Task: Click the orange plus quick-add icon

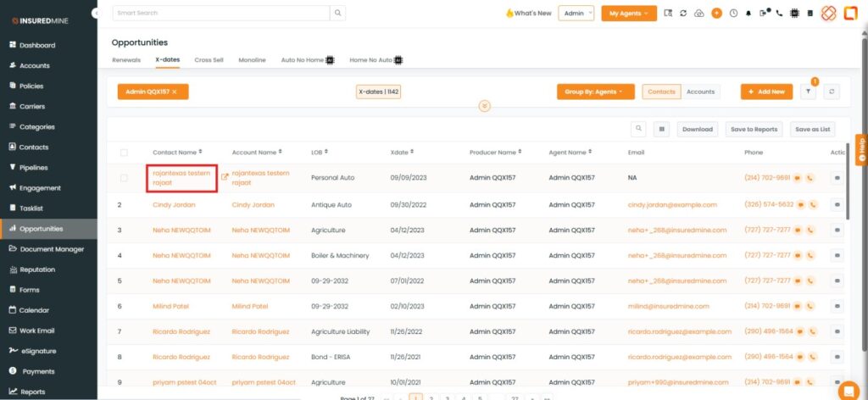Action: coord(716,14)
